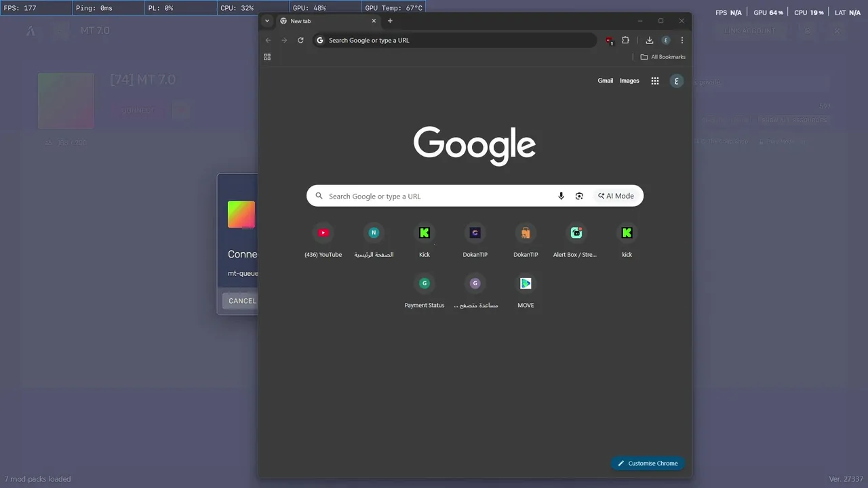The image size is (868, 488).
Task: Open the All Bookmarks folder
Action: point(663,57)
